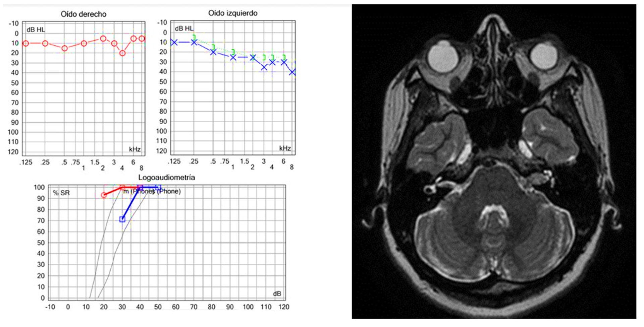
Task: Select the blue X at 3 kHz, left ear
Action: (264, 67)
